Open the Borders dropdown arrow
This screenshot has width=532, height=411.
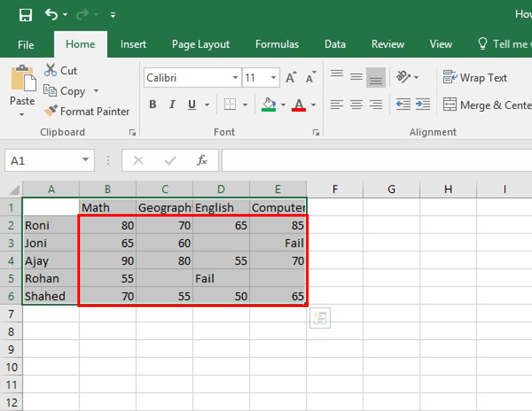245,105
